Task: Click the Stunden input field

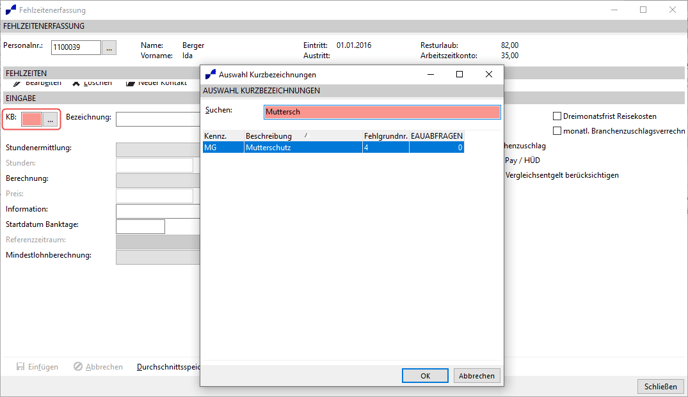Action: pyautogui.click(x=154, y=165)
